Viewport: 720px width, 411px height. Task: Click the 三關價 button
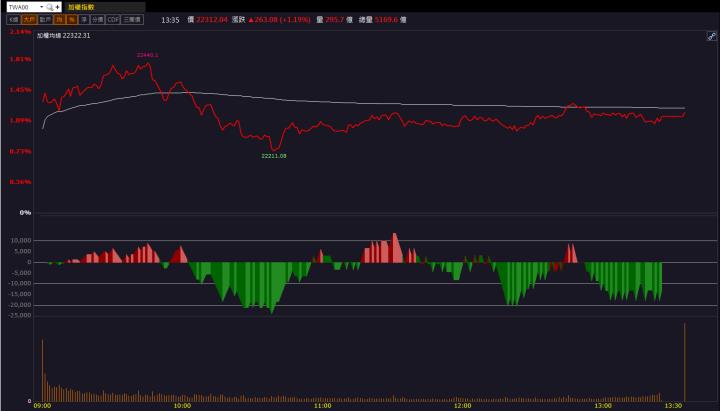click(133, 19)
